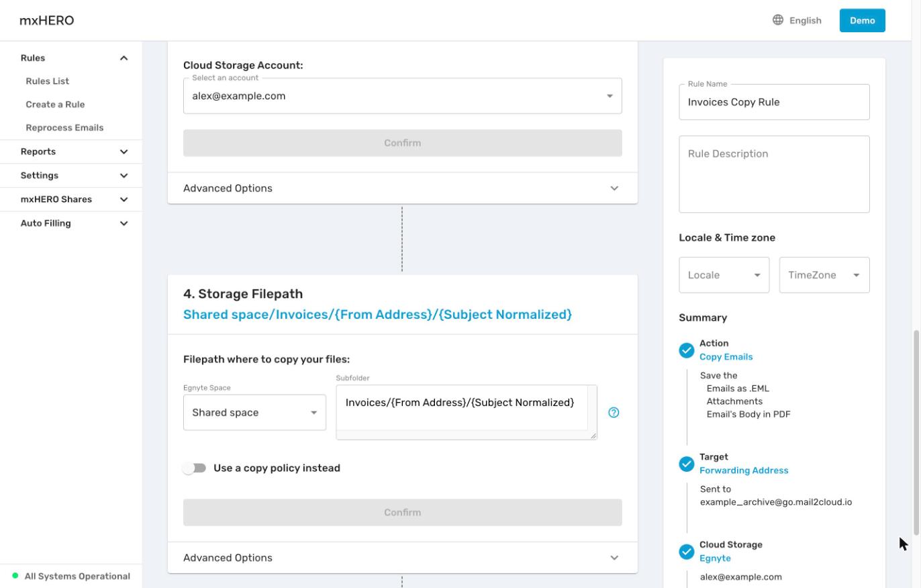This screenshot has height=588, width=921.
Task: Click Confirm under Storage Filepath
Action: 403,512
